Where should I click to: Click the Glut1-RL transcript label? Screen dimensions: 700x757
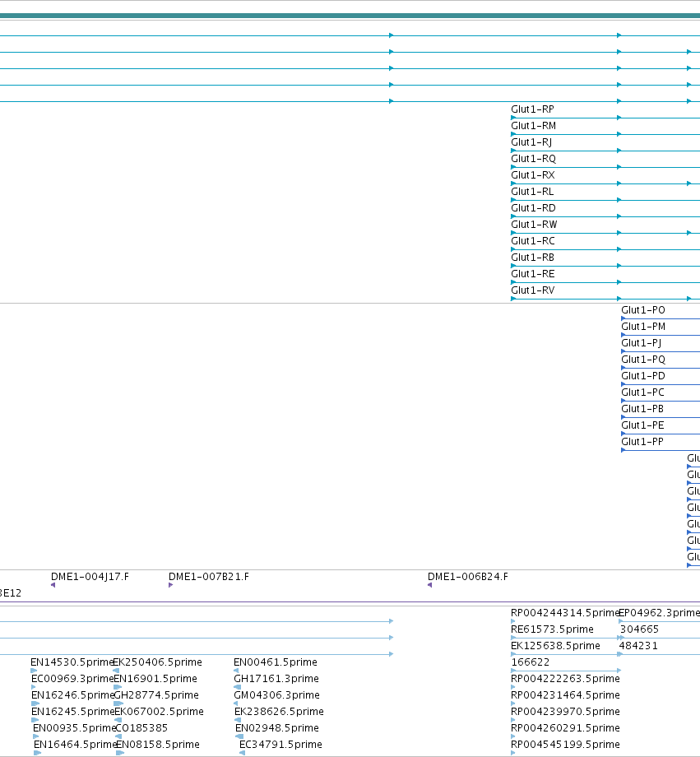[x=532, y=192]
